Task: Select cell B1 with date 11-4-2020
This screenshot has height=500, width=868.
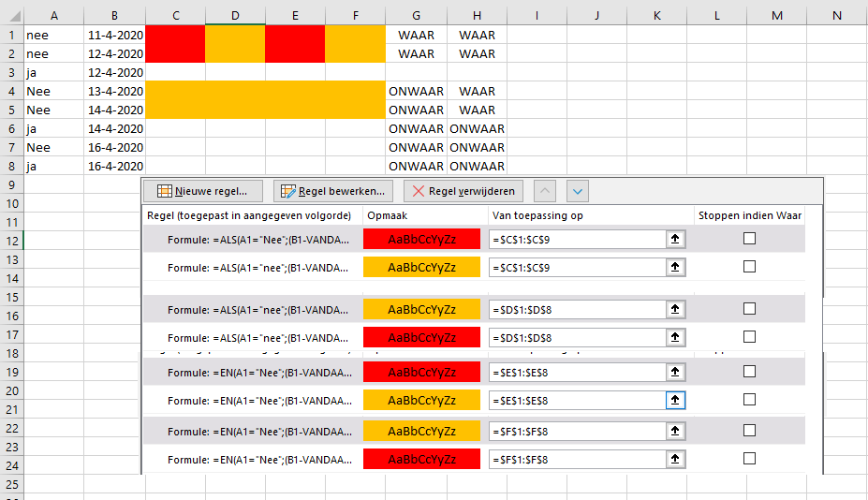Action: coord(114,35)
